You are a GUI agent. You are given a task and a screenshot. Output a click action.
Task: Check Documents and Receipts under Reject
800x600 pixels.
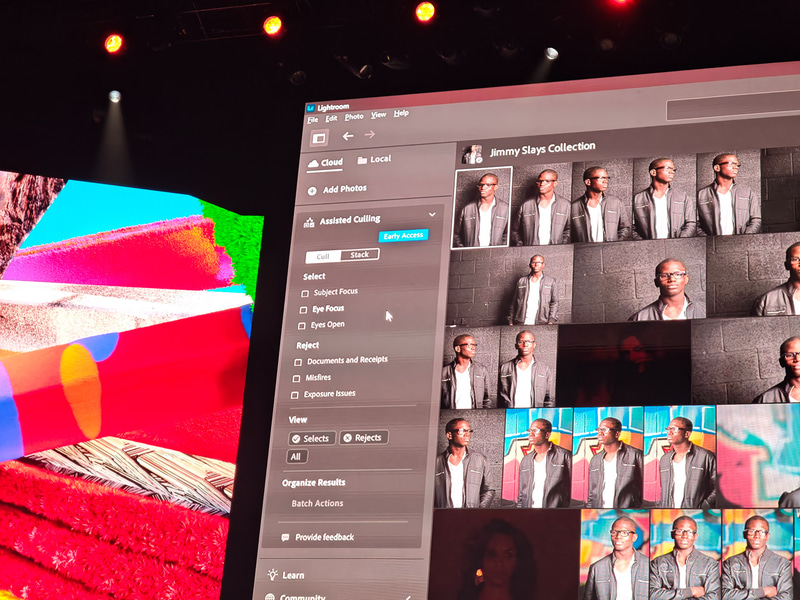[x=298, y=362]
